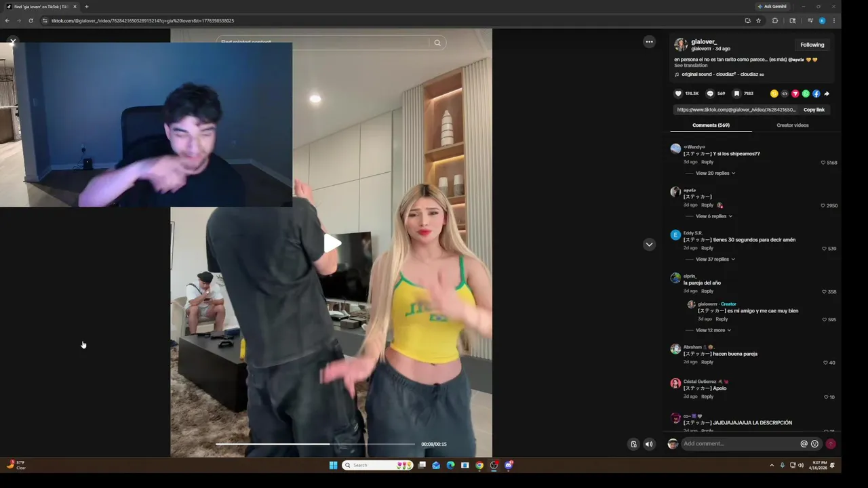Expand View 6 replies
The height and width of the screenshot is (488, 868).
[714, 216]
